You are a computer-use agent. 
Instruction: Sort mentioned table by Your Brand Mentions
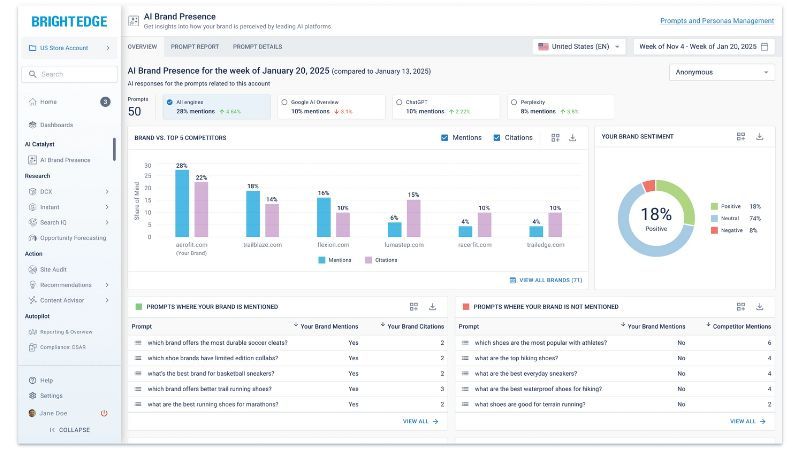pos(326,327)
